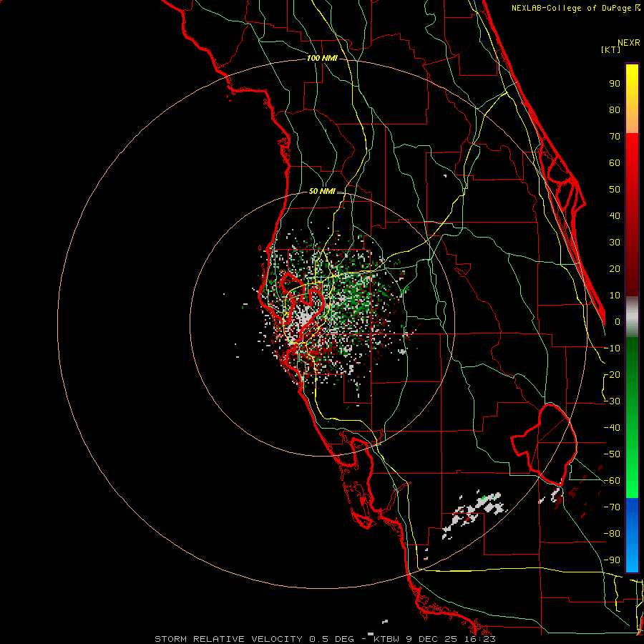This screenshot has height=644, width=644.
Task: Click the -80 knot scale label
Action: pos(612,534)
